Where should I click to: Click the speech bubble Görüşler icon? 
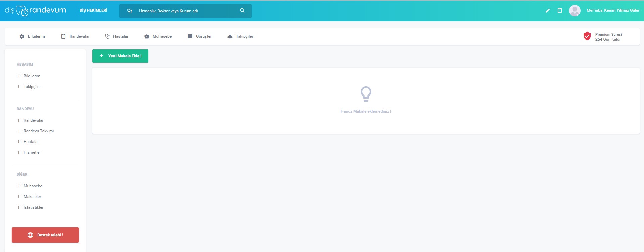pyautogui.click(x=190, y=36)
